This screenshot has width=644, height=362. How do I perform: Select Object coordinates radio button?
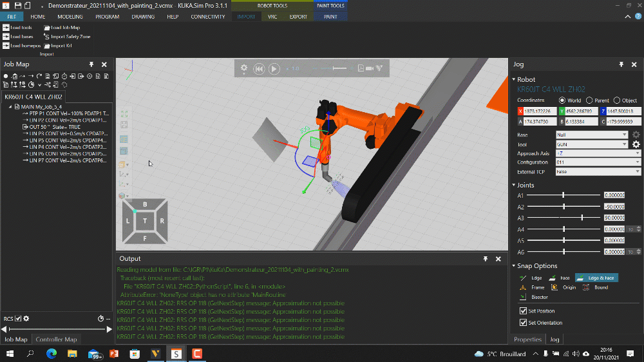(616, 100)
